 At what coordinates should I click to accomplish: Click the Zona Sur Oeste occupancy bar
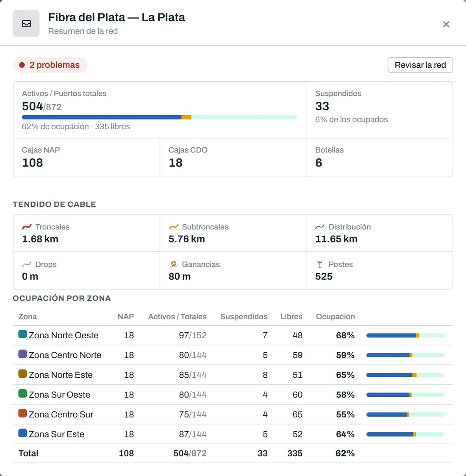tap(405, 395)
